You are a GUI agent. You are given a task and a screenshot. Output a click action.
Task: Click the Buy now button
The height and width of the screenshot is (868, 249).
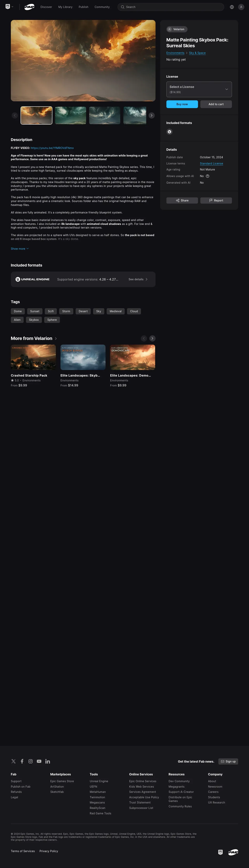click(182, 104)
